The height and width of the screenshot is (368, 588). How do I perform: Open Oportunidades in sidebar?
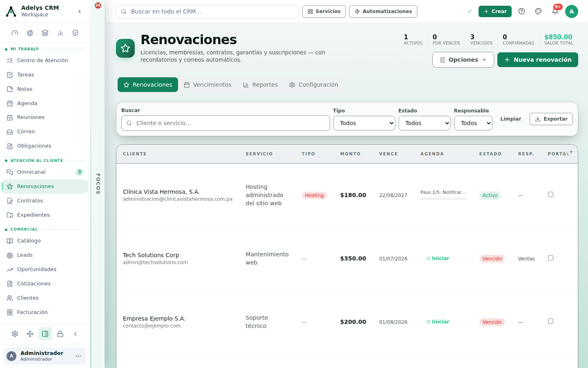pos(45,269)
